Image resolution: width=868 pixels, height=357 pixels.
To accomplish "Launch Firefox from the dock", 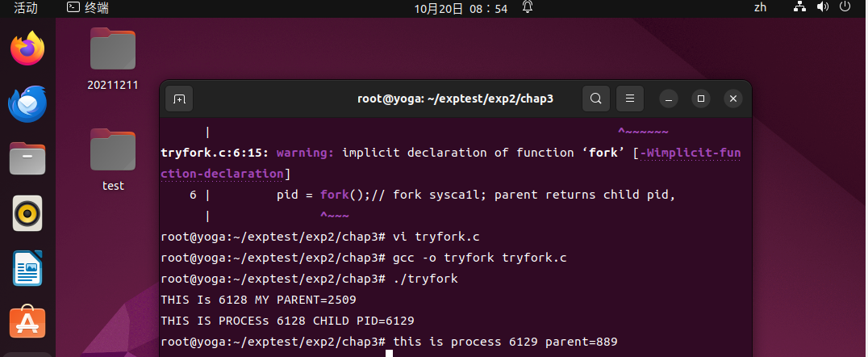I will 27,48.
